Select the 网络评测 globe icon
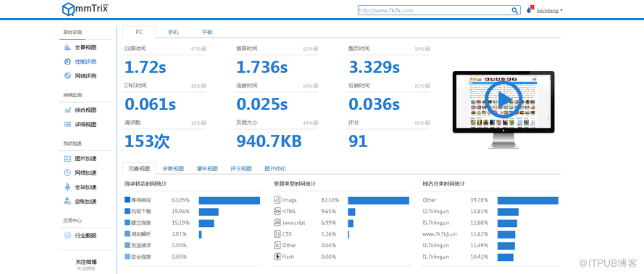This screenshot has width=644, height=274. click(67, 76)
